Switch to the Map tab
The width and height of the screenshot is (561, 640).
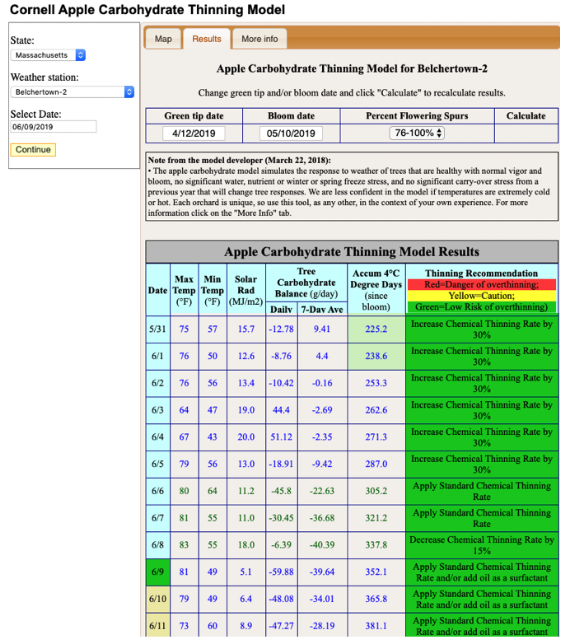click(163, 39)
